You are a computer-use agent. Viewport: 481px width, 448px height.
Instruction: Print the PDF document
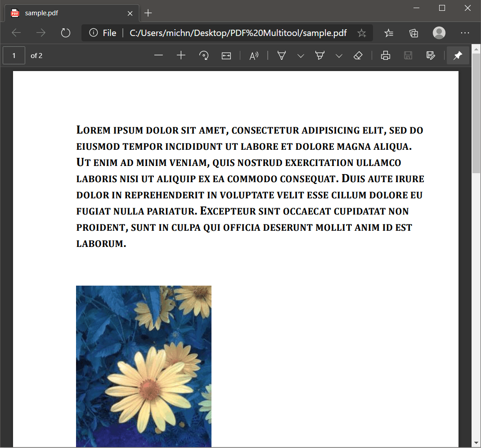[x=385, y=55]
